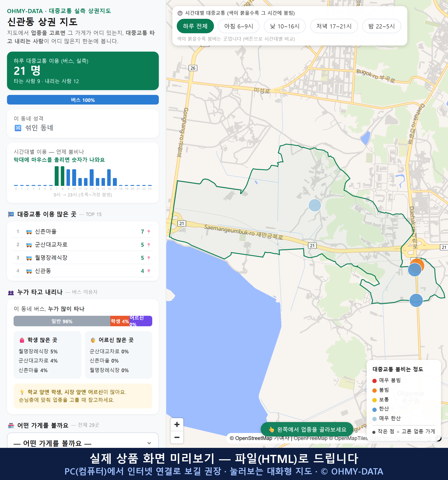The image size is (448, 480).
Task: Switch to 아침 6~9시 time filter
Action: [x=238, y=26]
